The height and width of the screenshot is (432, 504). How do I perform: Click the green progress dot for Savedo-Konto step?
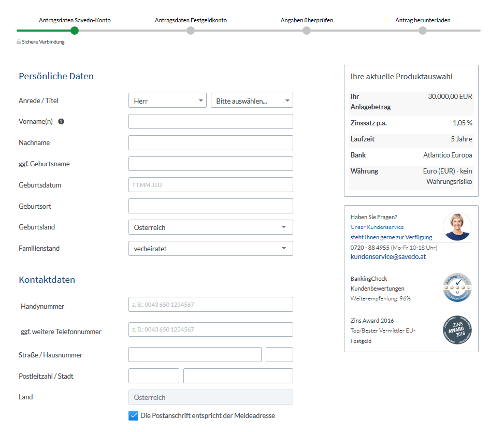coord(74,31)
